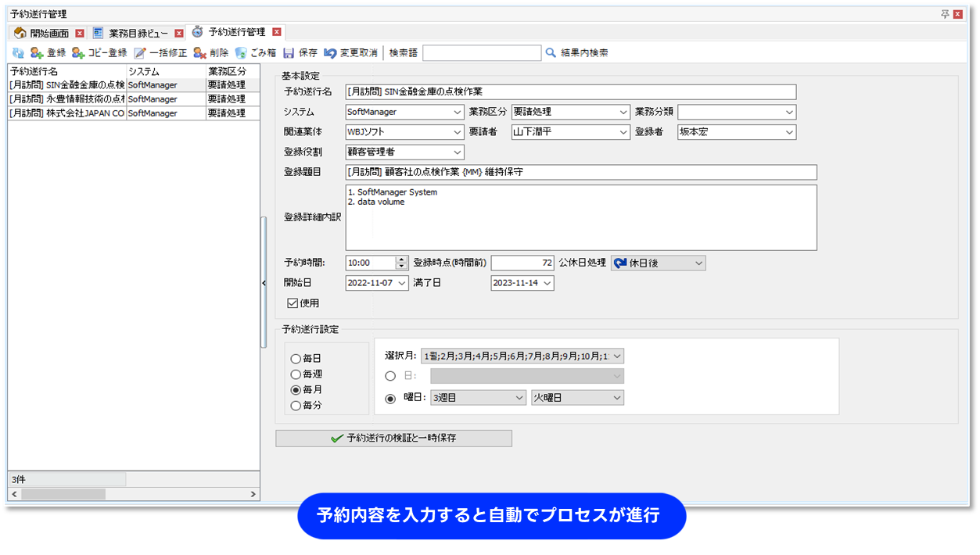Select the 毎日 radio option
Viewport: 980px width, 555px height.
[x=296, y=359]
